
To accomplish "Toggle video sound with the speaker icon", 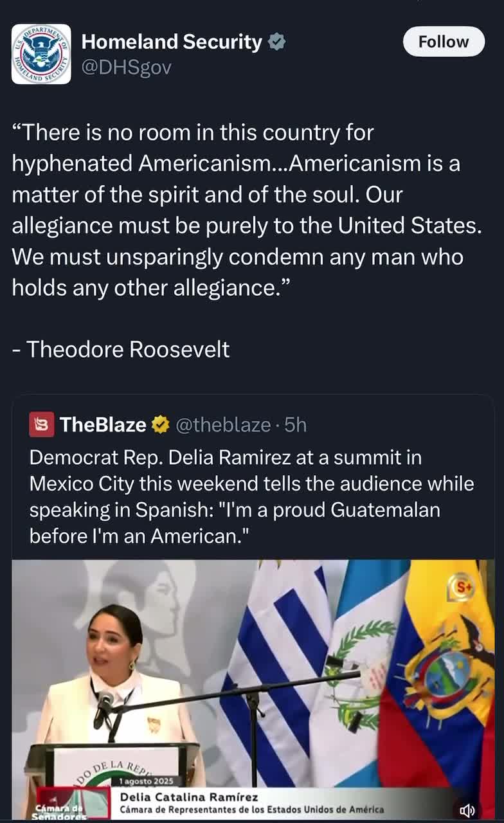I will point(467,811).
